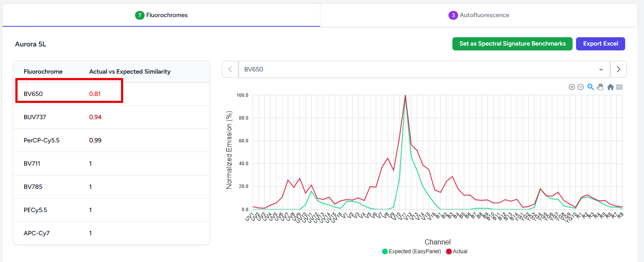Reset chart zoom with home icon

[x=610, y=87]
